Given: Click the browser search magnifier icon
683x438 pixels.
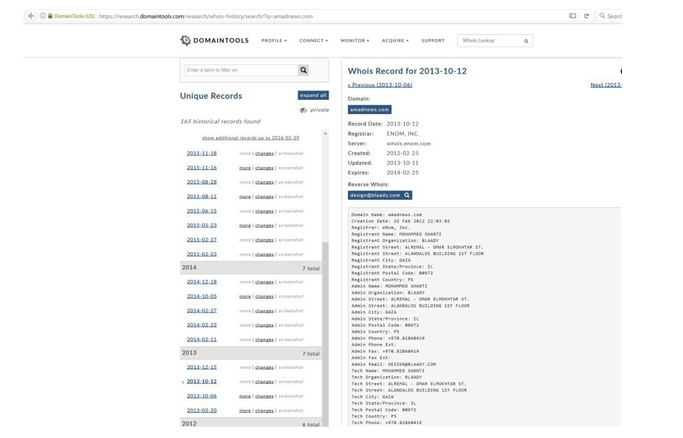Looking at the screenshot, I should 602,16.
